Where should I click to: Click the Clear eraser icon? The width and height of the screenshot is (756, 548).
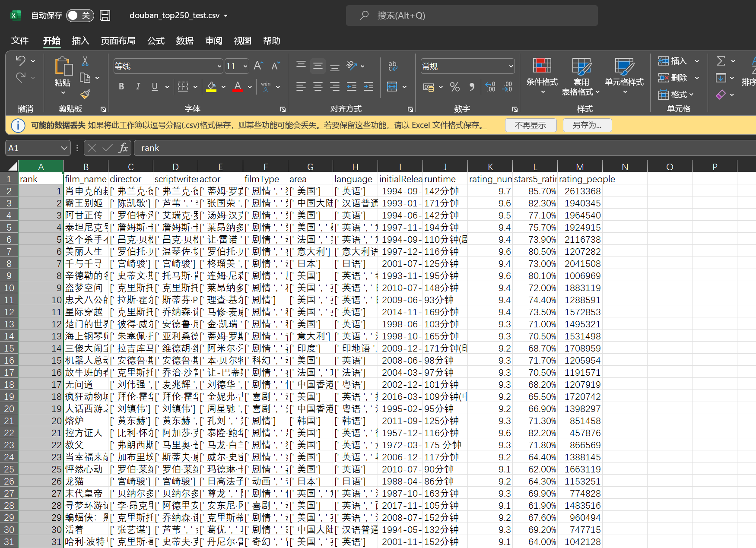[x=721, y=94]
